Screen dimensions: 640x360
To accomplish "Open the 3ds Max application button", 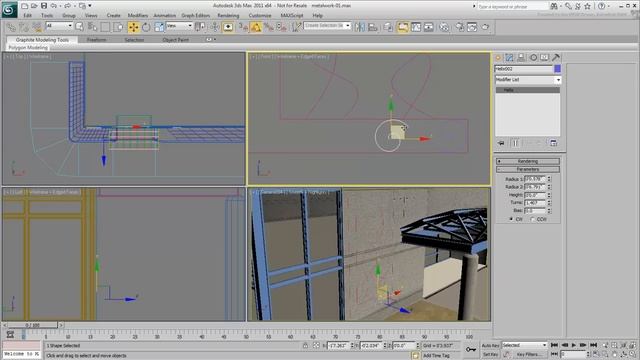I will [9, 10].
